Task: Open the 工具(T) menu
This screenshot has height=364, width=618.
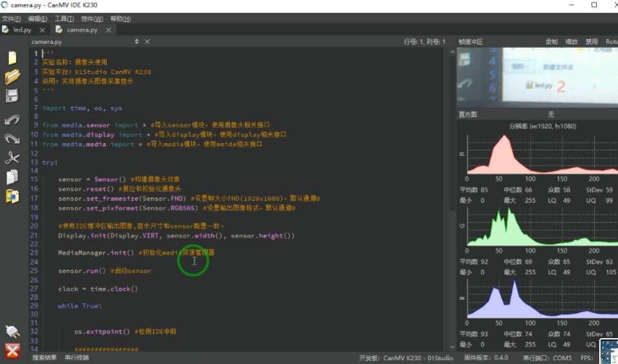Action: 64,19
